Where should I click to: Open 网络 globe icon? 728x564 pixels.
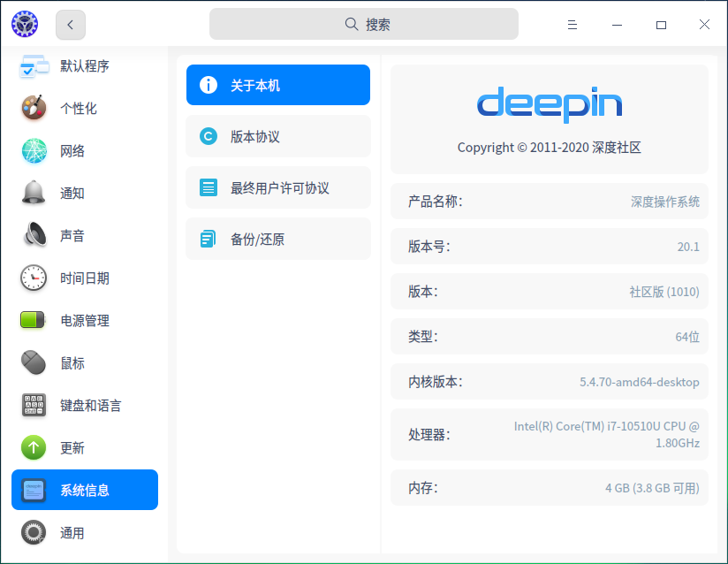[34, 150]
